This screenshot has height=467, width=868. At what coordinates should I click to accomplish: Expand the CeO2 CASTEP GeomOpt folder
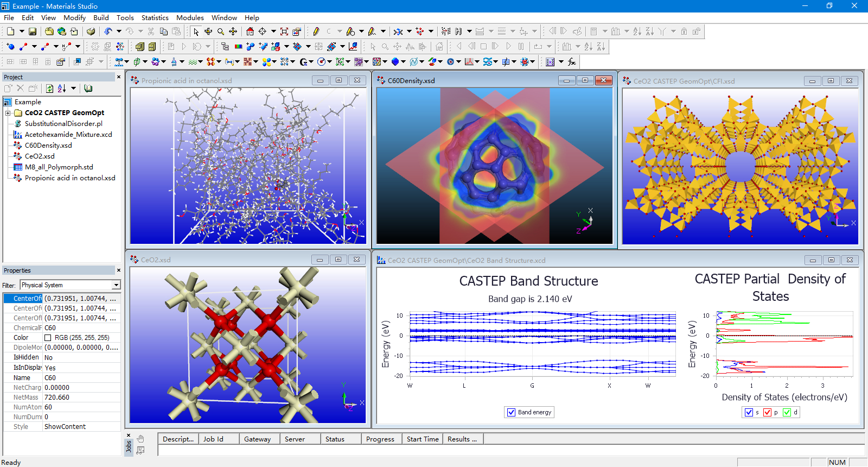click(8, 113)
